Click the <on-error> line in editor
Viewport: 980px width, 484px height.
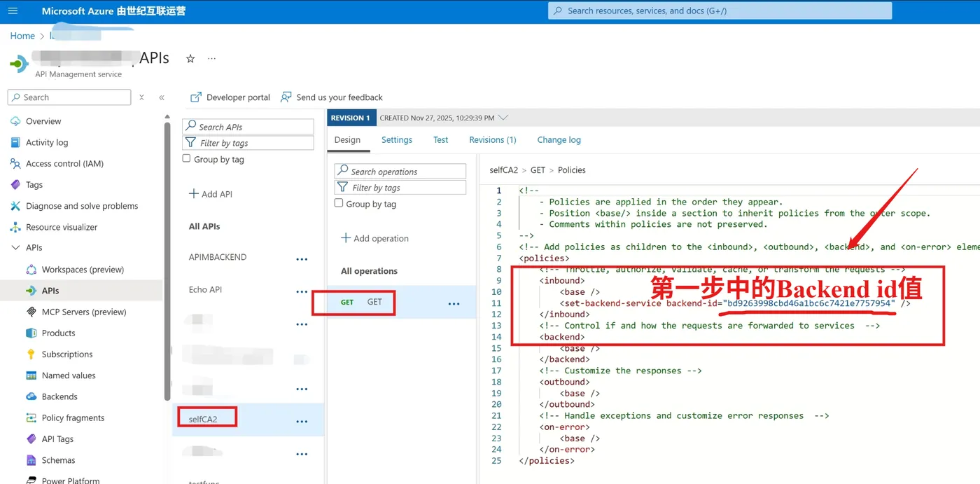click(x=564, y=427)
